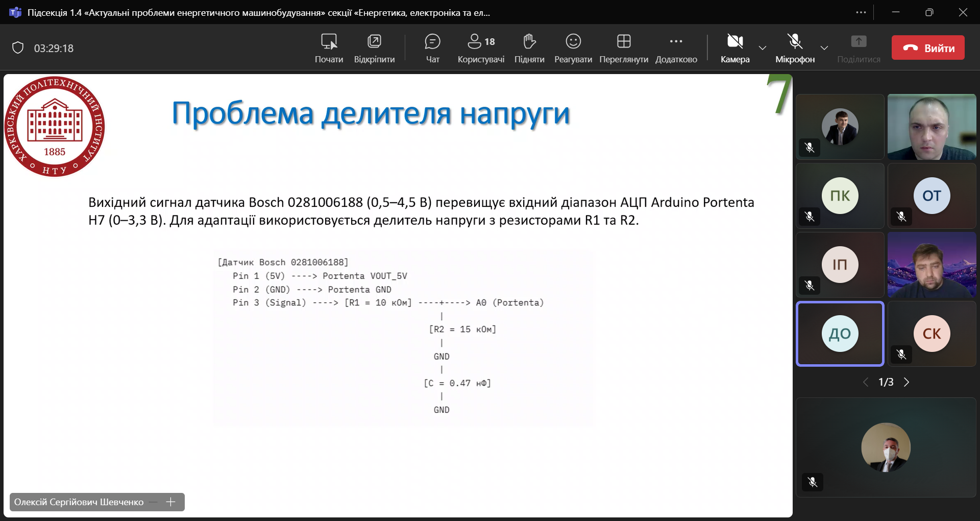
Task: Click muted mic icon on masked man tile
Action: click(x=813, y=482)
